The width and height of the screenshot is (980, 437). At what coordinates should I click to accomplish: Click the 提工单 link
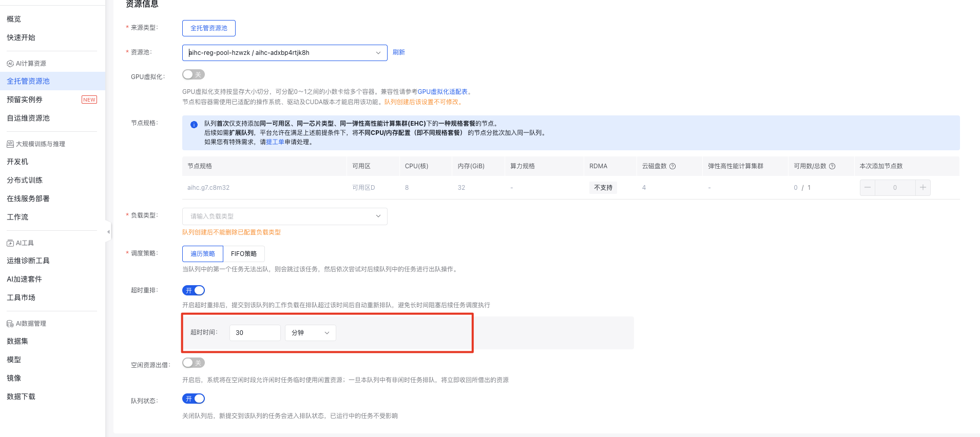click(275, 142)
